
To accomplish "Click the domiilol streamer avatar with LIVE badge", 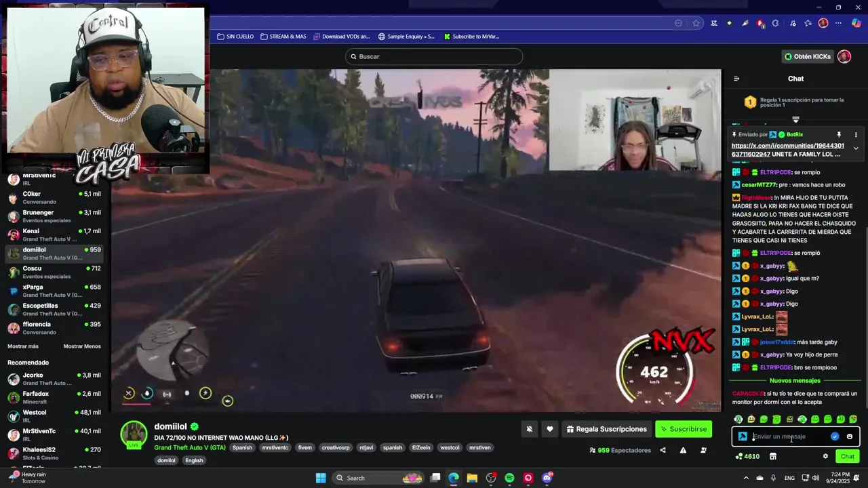I will click(134, 434).
